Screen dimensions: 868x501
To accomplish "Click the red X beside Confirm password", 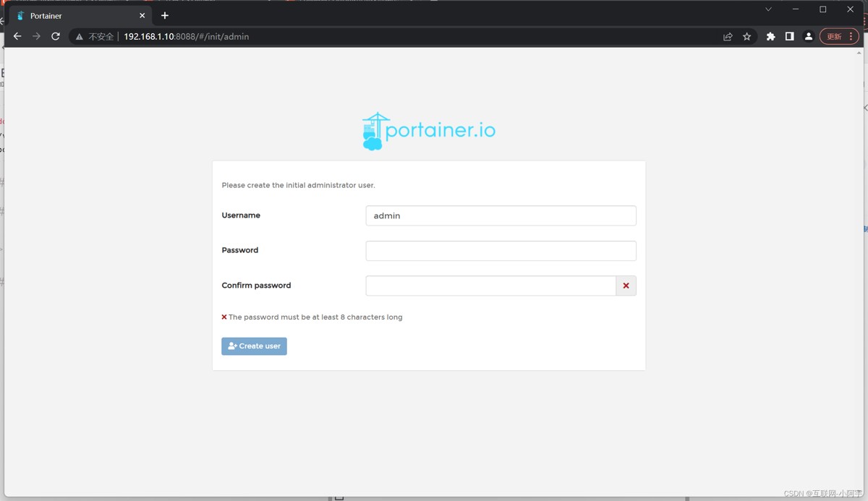I will 626,286.
